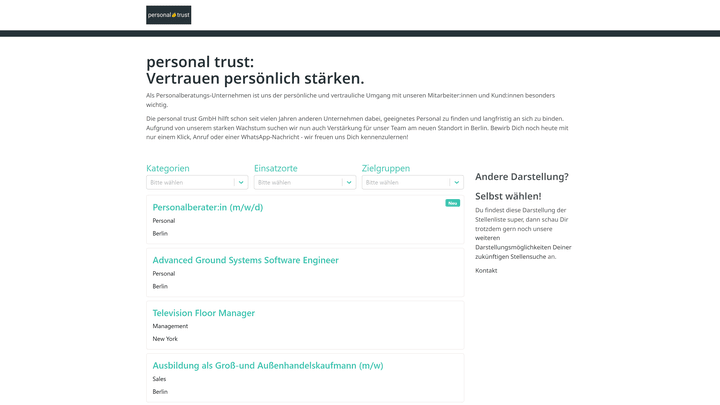The height and width of the screenshot is (405, 720).
Task: Click the Zielgruppen filter label
Action: (x=386, y=168)
